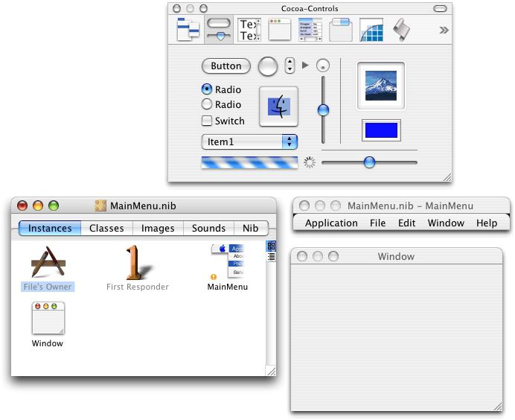Zoom MainMenu.nib with green button

pos(54,206)
